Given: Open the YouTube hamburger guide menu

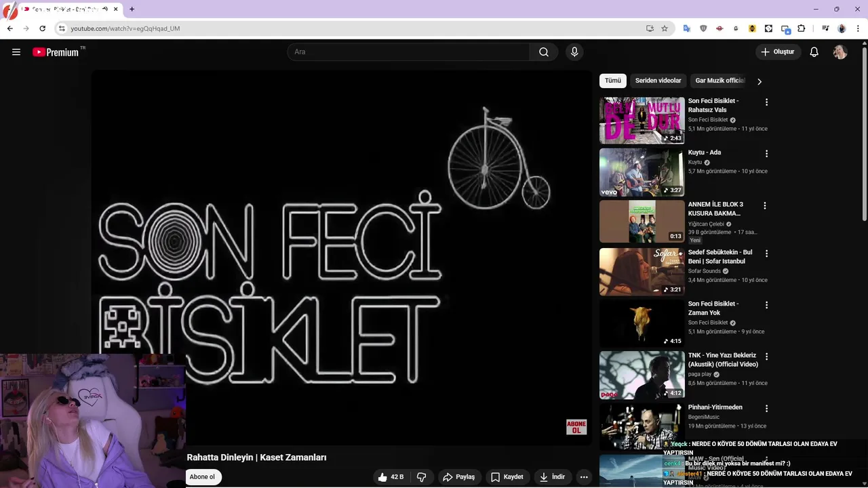Looking at the screenshot, I should pyautogui.click(x=16, y=52).
